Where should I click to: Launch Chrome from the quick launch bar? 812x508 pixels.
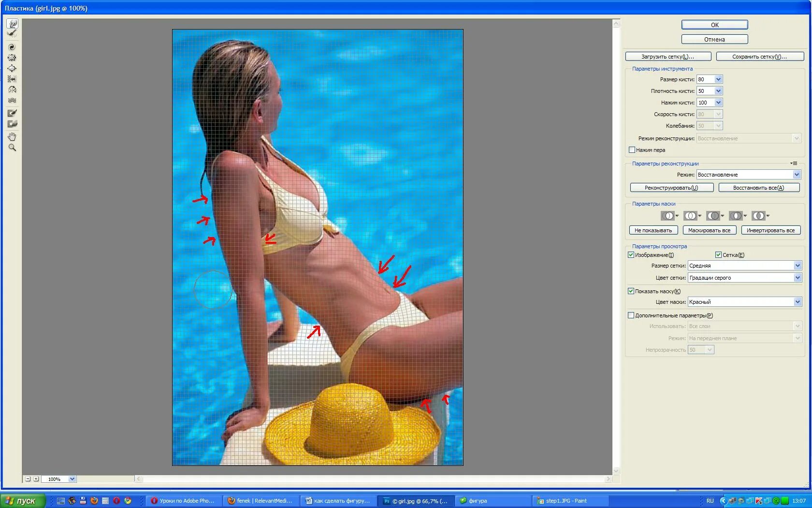click(128, 501)
